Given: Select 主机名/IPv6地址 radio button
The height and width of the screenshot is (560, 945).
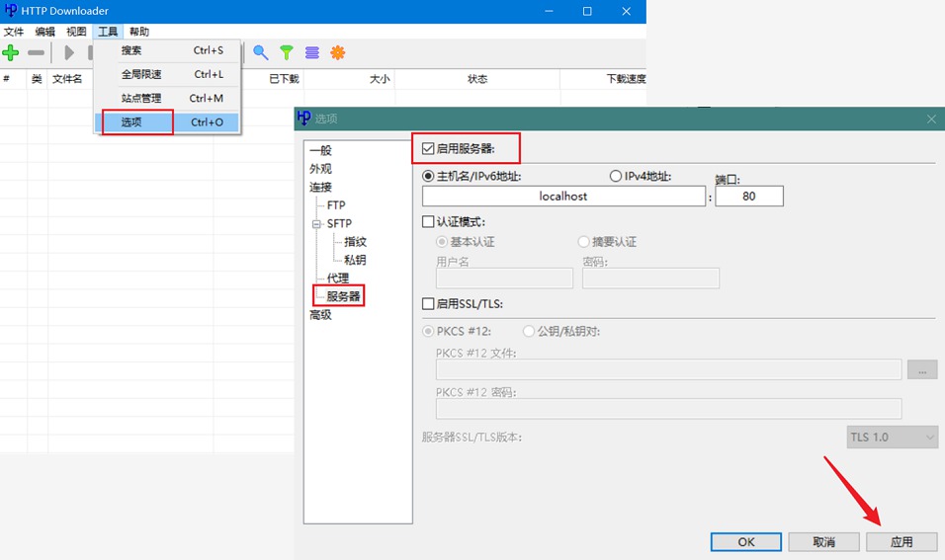Looking at the screenshot, I should point(428,177).
